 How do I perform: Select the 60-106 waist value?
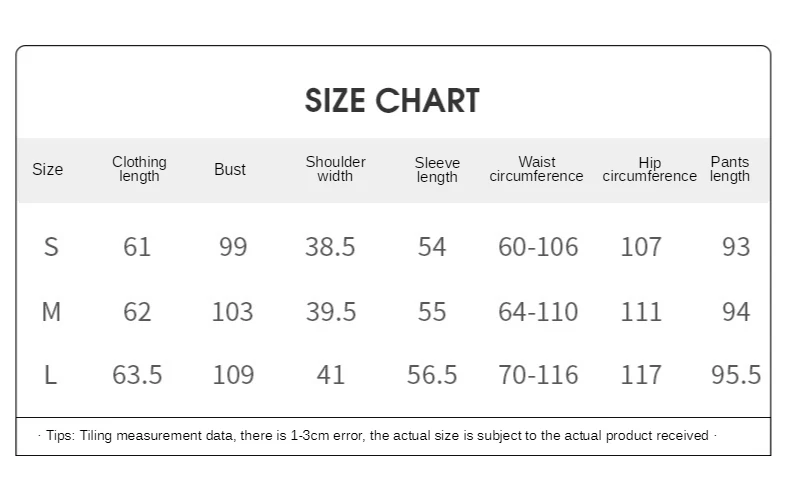coord(538,247)
